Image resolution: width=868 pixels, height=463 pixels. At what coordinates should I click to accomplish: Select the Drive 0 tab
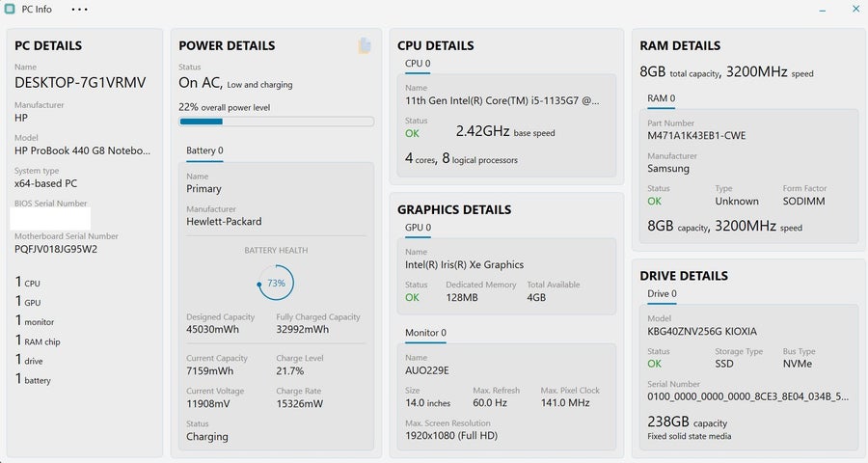point(662,294)
